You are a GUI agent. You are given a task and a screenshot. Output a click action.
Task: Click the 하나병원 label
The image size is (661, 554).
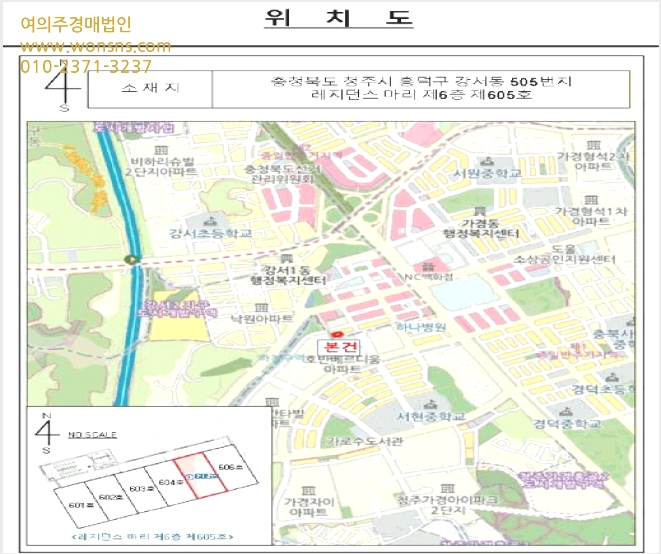[x=421, y=327]
